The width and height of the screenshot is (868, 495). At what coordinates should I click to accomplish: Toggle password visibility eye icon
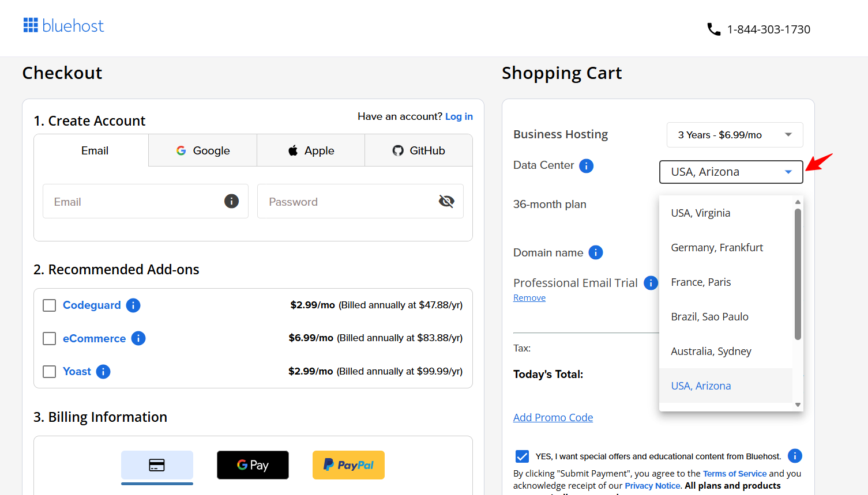(446, 201)
